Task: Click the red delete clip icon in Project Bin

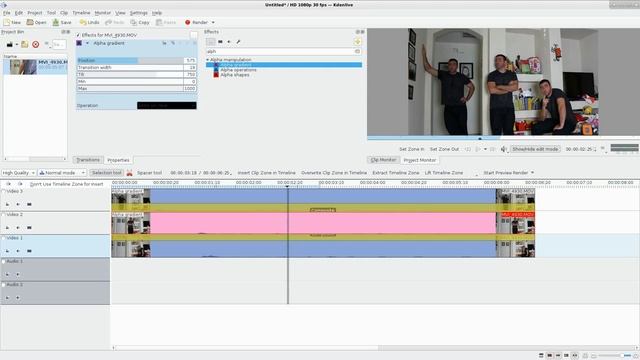Action: (x=36, y=44)
